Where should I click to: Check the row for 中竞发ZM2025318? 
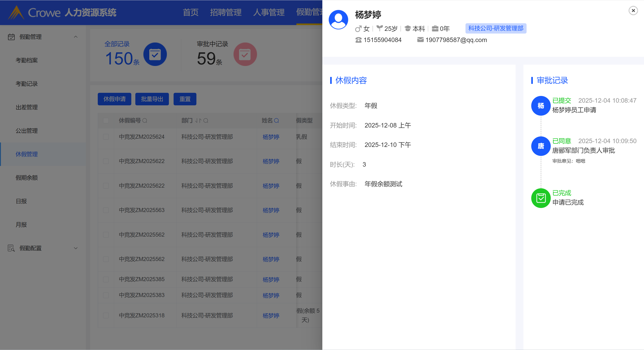click(106, 316)
